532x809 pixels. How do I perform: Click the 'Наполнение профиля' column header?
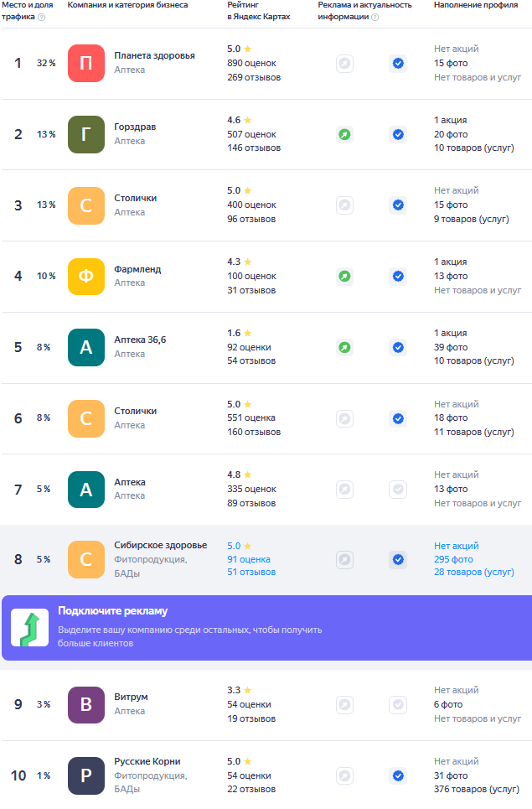476,5
